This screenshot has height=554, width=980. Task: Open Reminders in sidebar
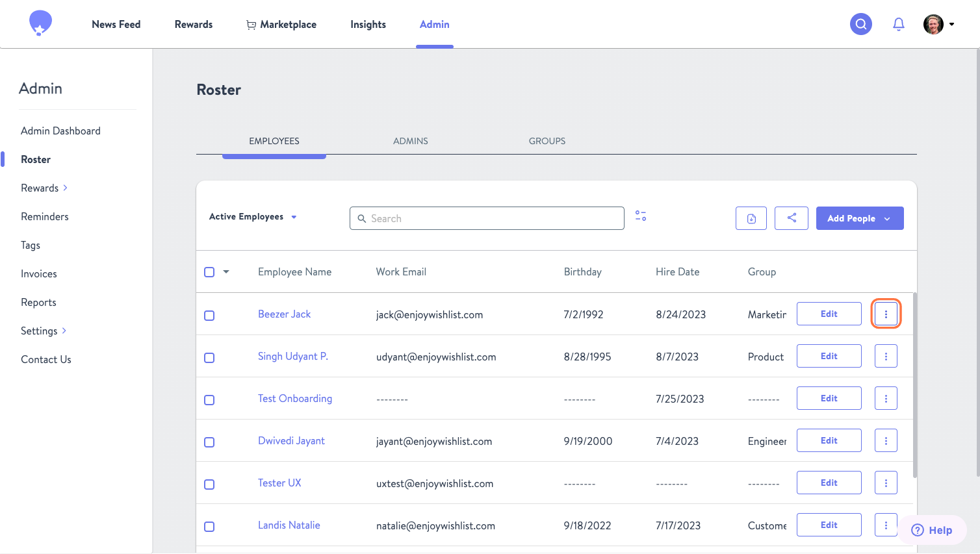45,216
